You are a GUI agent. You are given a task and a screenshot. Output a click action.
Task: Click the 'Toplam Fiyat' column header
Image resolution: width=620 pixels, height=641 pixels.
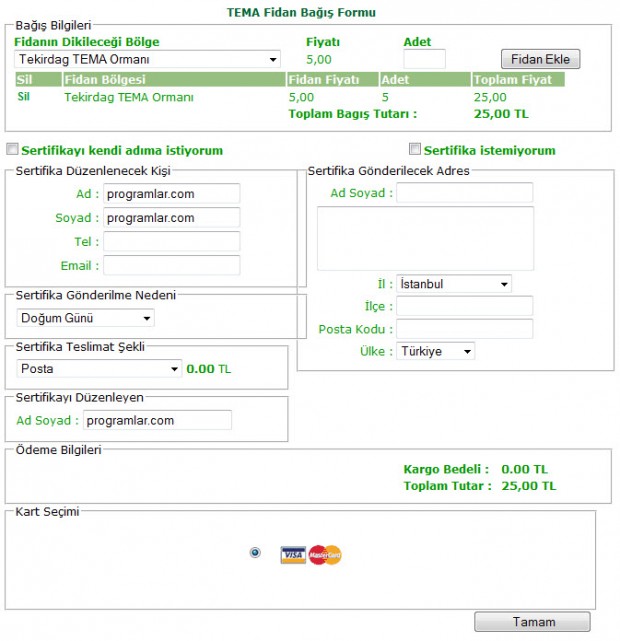[x=518, y=79]
